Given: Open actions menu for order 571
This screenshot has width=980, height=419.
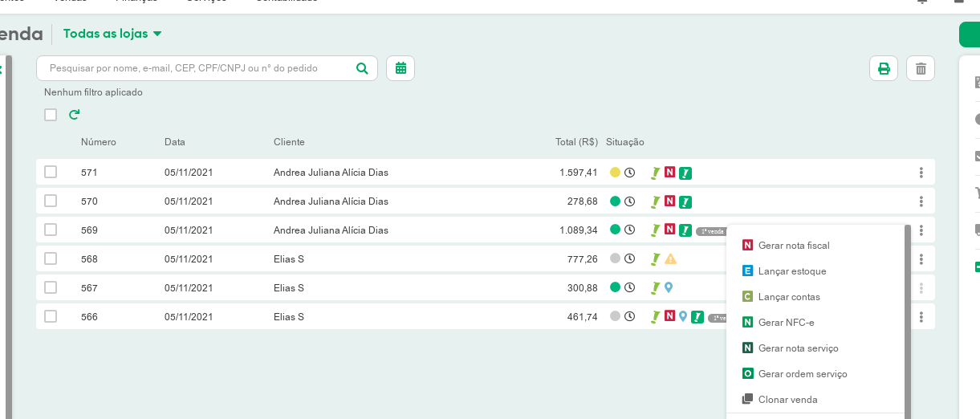Looking at the screenshot, I should [x=921, y=173].
